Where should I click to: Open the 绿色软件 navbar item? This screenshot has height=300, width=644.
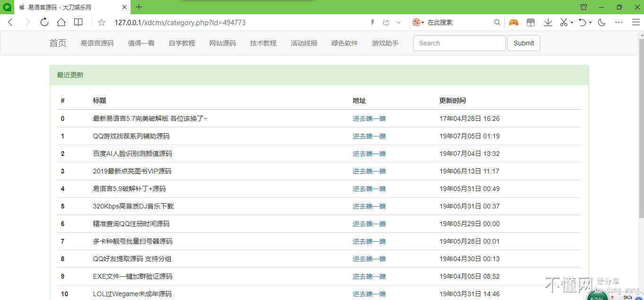(x=344, y=43)
